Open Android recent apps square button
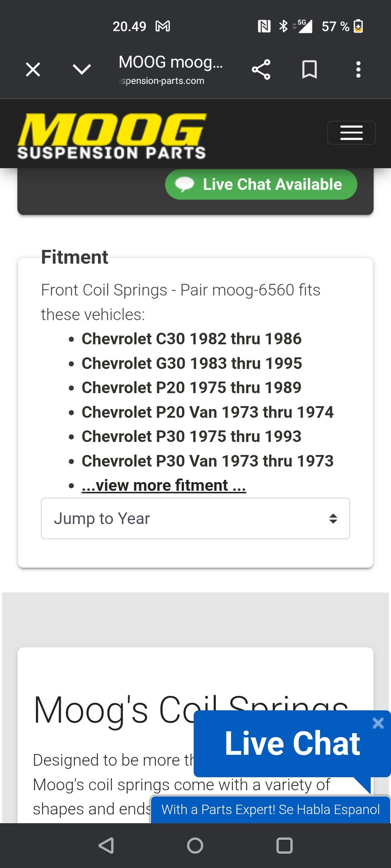Image resolution: width=391 pixels, height=868 pixels. coord(284,845)
